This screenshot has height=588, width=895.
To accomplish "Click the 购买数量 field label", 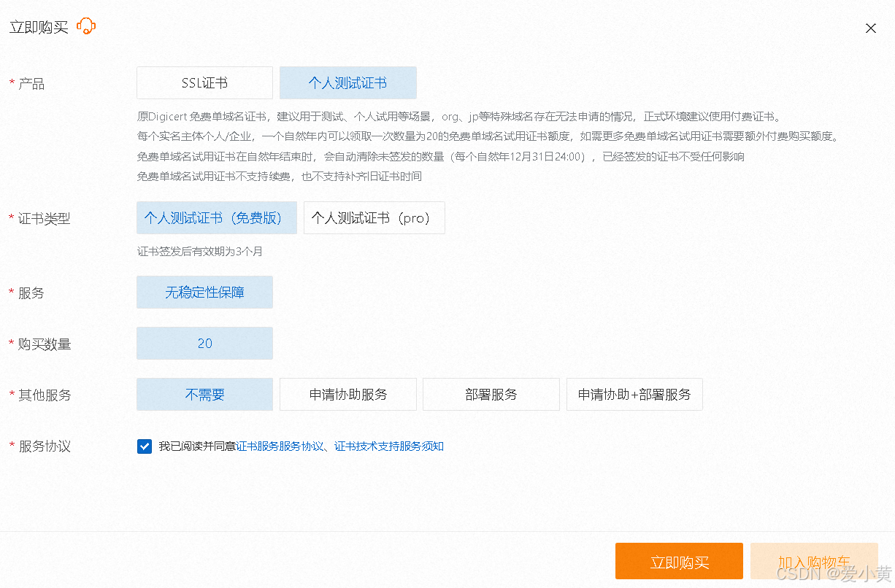I will point(45,344).
